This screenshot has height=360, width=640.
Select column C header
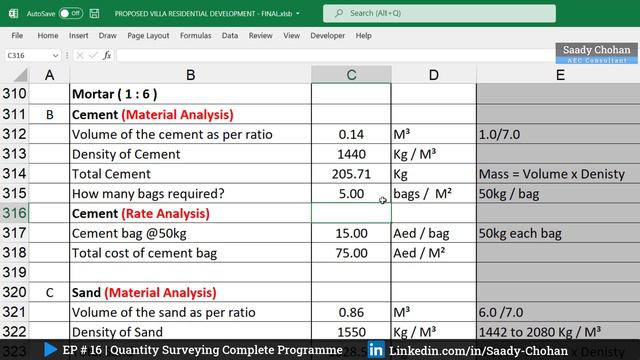pyautogui.click(x=351, y=75)
